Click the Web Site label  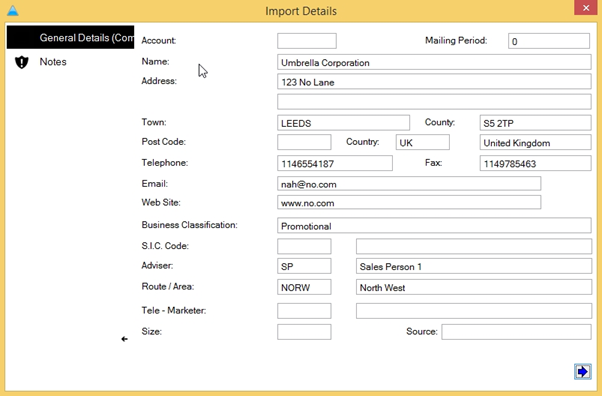click(x=161, y=202)
